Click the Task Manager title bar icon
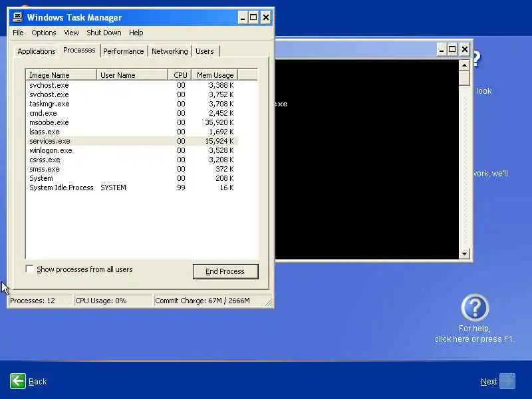Screen dimensions: 532x399 tap(18, 17)
